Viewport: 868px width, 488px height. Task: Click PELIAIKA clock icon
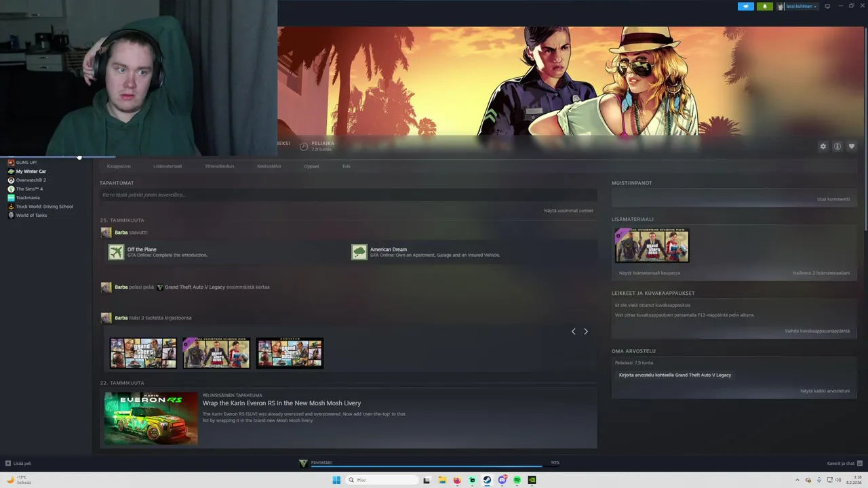(x=304, y=146)
